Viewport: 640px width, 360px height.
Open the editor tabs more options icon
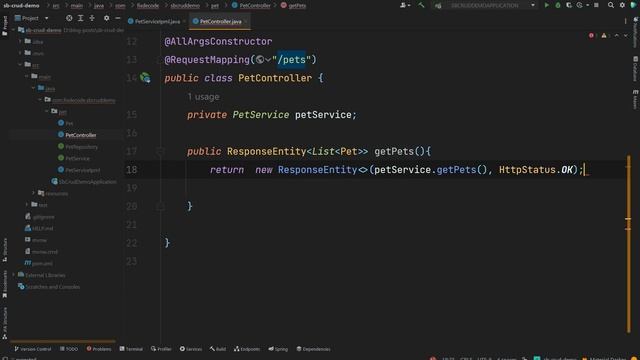[625, 21]
